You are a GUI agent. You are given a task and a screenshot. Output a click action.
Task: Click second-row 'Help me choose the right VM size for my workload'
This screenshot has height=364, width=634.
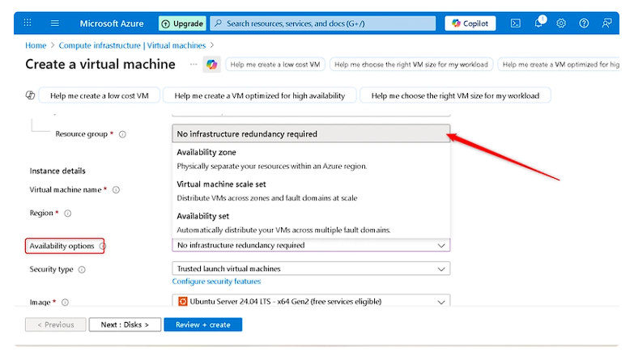455,95
